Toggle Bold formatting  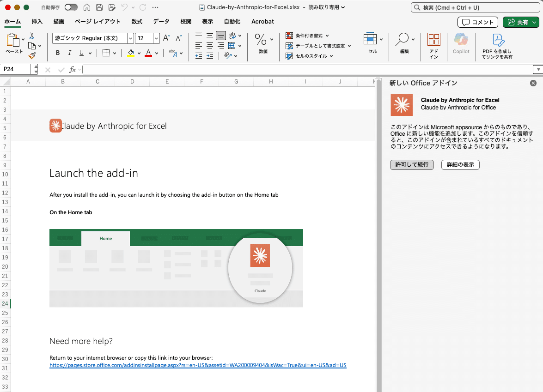[x=58, y=53]
